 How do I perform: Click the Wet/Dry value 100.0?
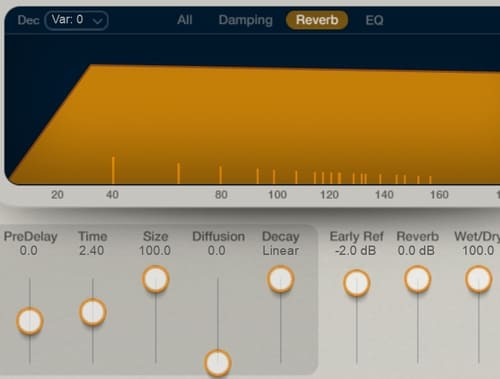(x=478, y=250)
